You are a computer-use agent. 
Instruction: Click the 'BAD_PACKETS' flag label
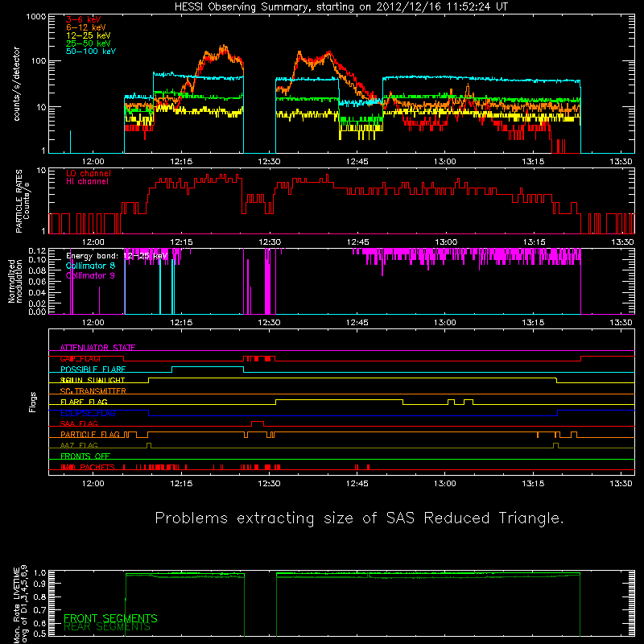coord(88,468)
